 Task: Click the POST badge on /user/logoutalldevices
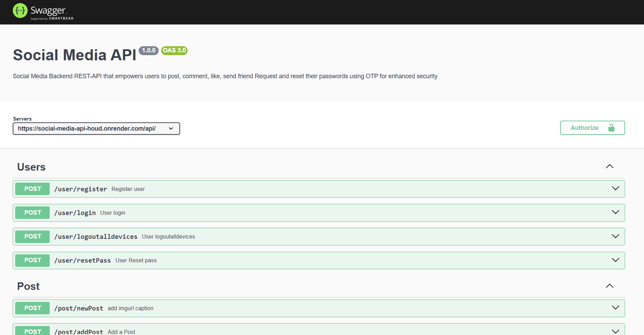click(32, 236)
